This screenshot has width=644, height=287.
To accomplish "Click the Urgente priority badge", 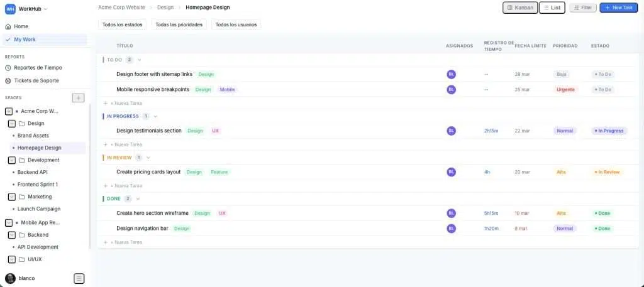I will coord(565,89).
